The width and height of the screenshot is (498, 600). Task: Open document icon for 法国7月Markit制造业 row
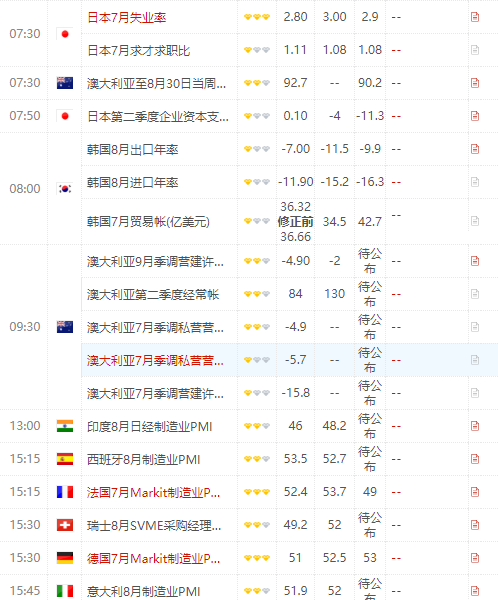pyautogui.click(x=475, y=492)
